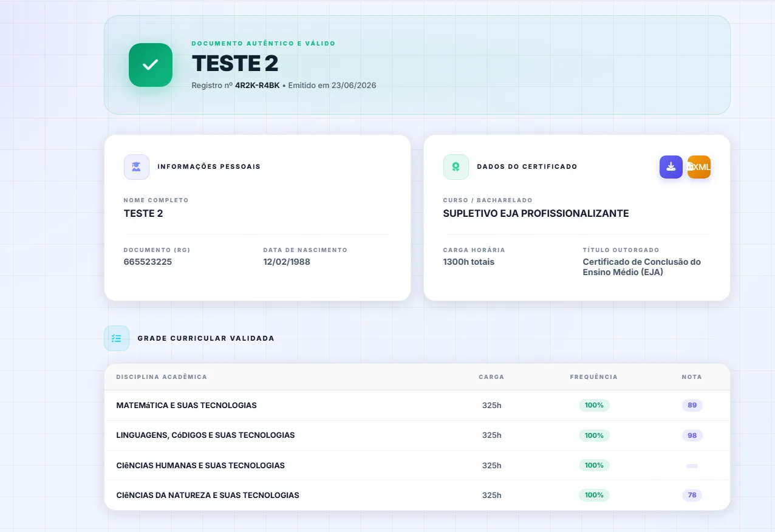Image resolution: width=775 pixels, height=532 pixels.
Task: Click the 325h workload in the Matemática row
Action: (492, 406)
